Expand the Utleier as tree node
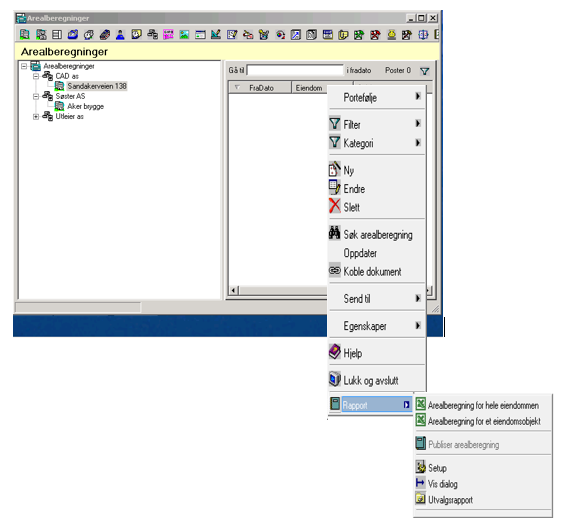The image size is (575, 529). pyautogui.click(x=36, y=117)
